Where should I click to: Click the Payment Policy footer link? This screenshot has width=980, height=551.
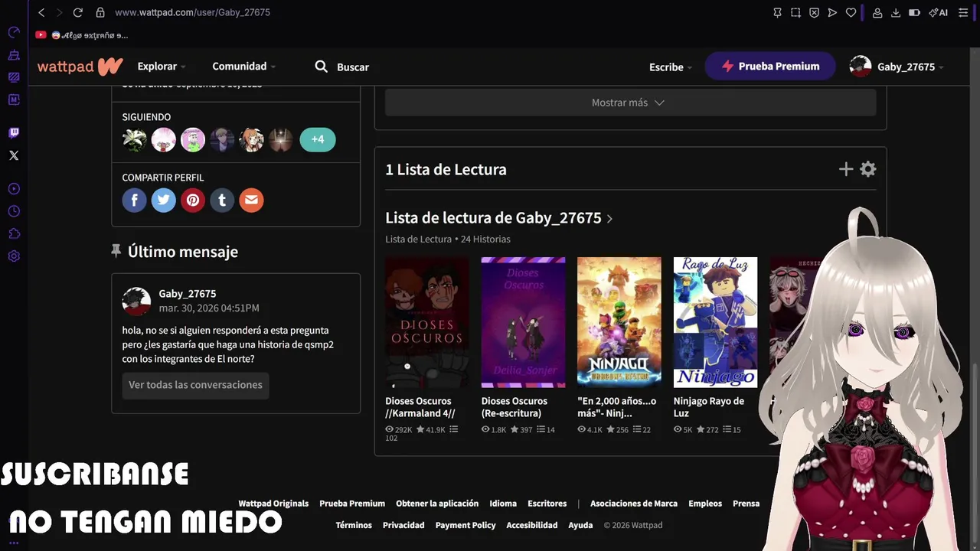tap(465, 525)
